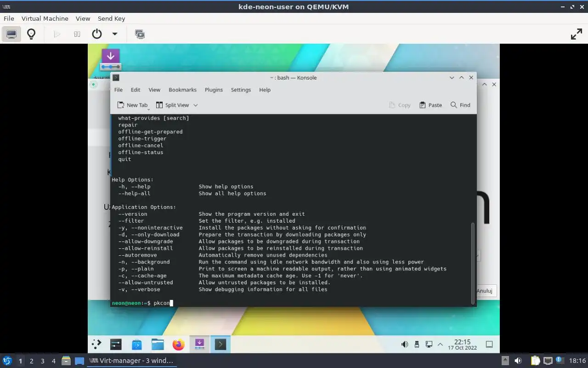Open Dolphin file manager from panel
Screen dimensions: 588x368
(158, 344)
